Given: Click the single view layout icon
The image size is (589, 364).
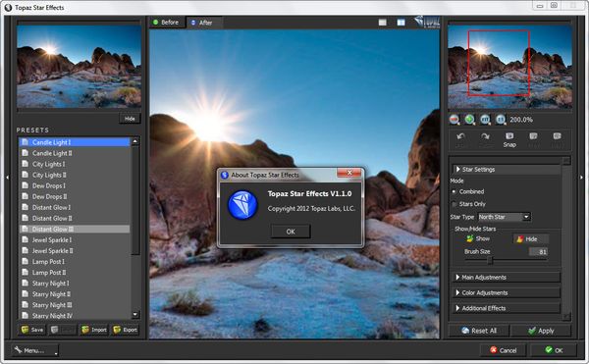Looking at the screenshot, I should 383,23.
